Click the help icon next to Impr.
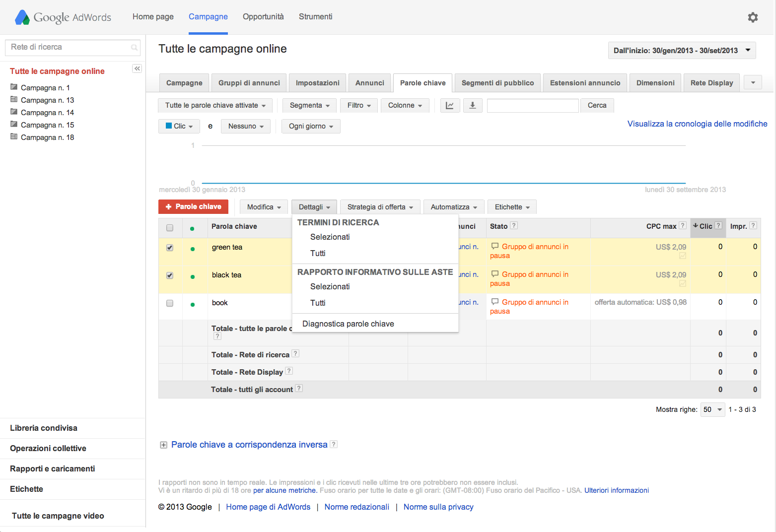The image size is (776, 532). 753,225
